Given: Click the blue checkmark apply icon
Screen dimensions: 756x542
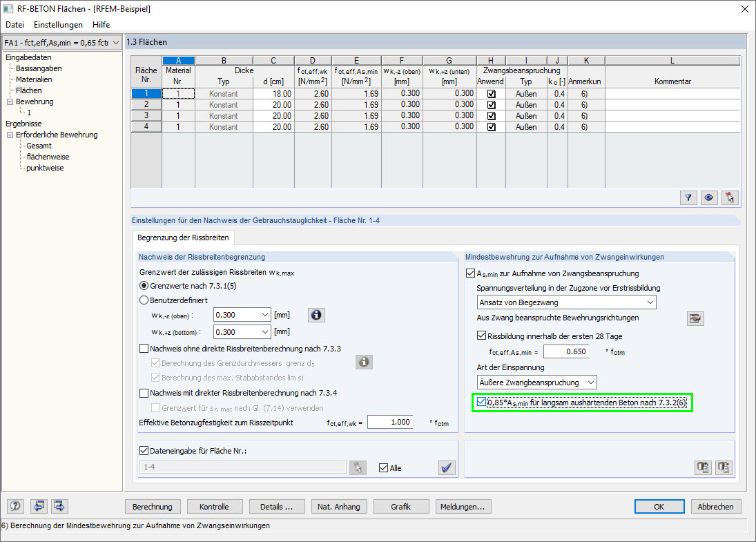Looking at the screenshot, I should pos(447,467).
